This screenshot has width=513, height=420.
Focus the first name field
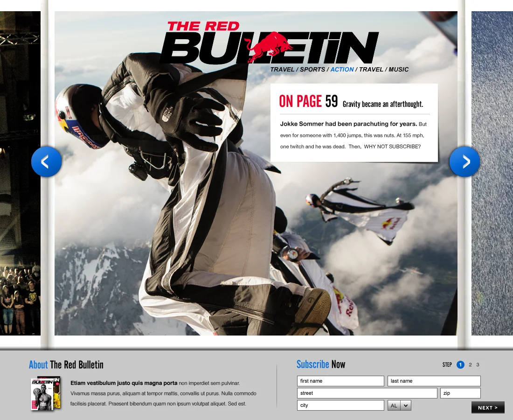point(340,381)
